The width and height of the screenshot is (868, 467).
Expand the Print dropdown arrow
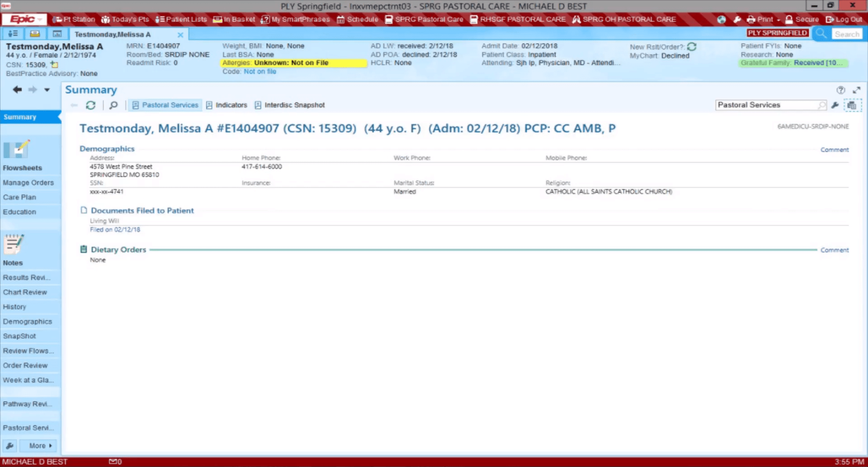click(x=778, y=20)
